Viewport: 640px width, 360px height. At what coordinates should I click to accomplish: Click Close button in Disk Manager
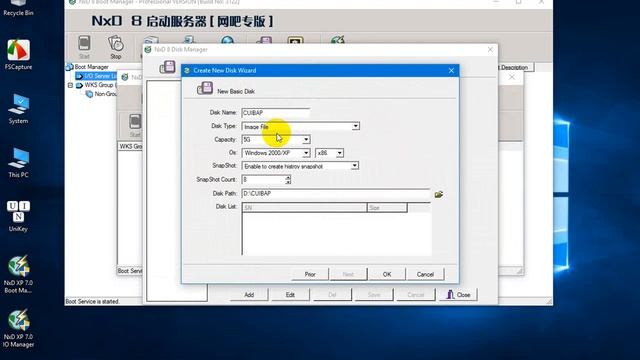(458, 295)
